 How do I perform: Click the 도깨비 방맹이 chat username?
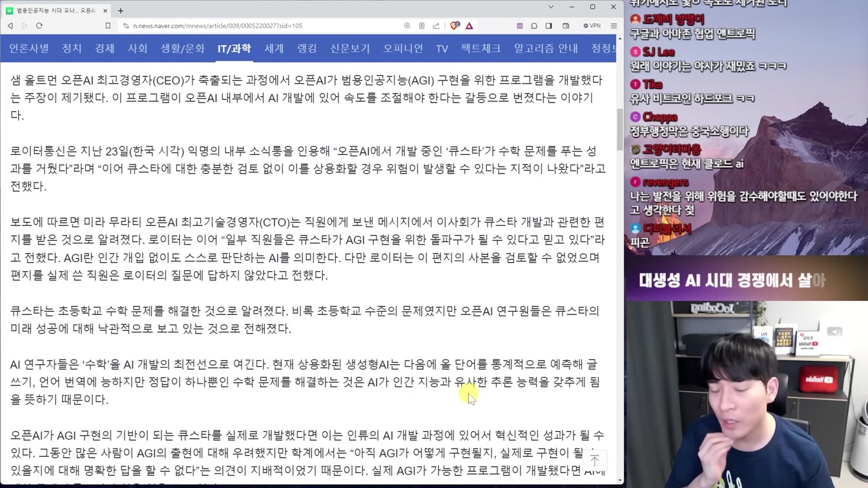[x=674, y=19]
